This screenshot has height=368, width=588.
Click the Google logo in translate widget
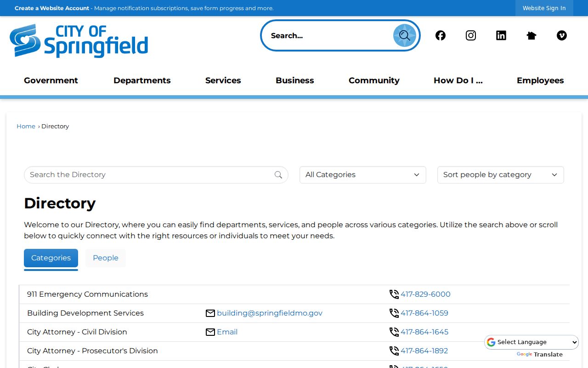pos(491,342)
